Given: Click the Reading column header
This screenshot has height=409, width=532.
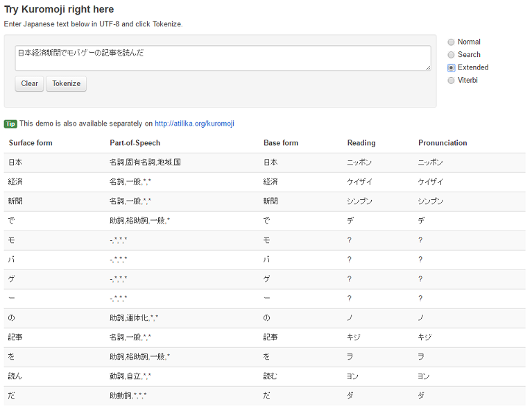Looking at the screenshot, I should click(x=361, y=143).
